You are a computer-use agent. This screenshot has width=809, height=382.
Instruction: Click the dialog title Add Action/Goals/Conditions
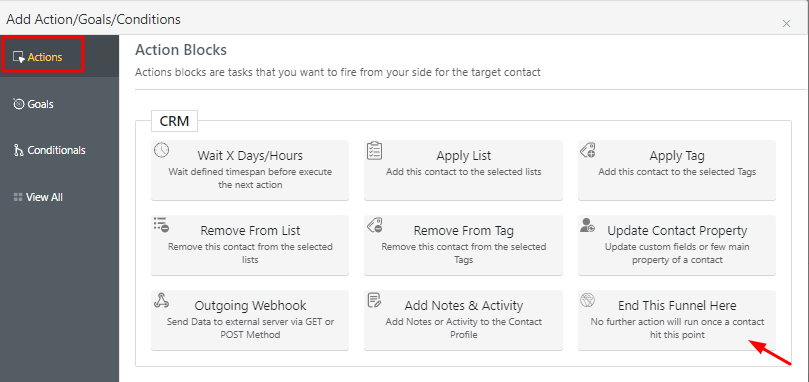[93, 20]
